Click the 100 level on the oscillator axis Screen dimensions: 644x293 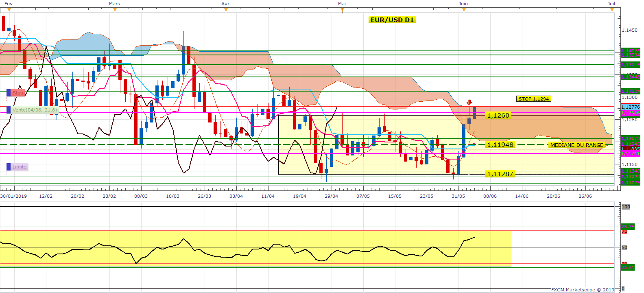[x=626, y=207]
